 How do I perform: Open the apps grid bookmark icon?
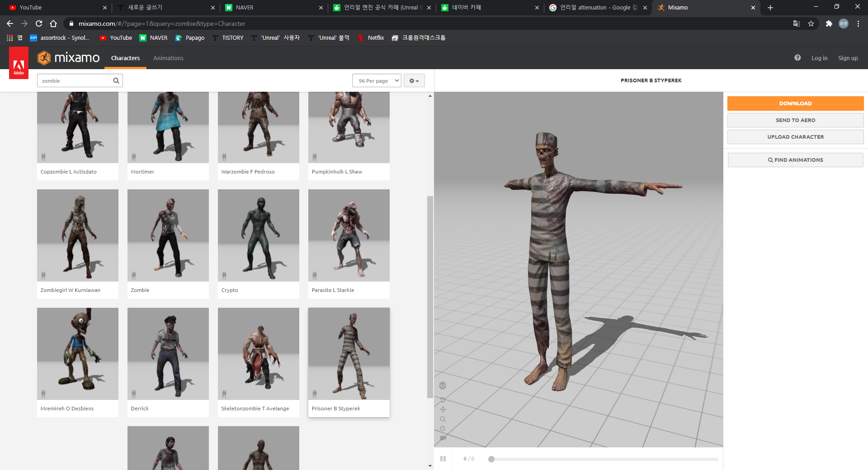pos(9,38)
